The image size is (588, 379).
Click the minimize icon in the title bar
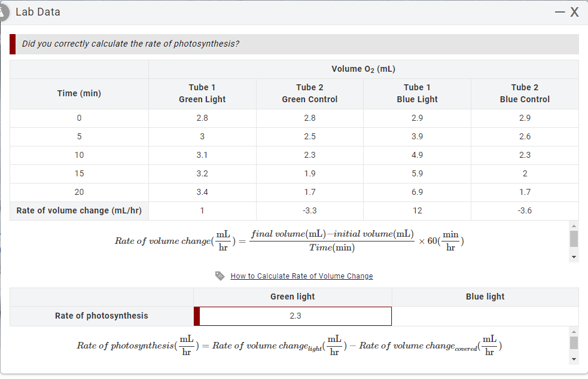(x=559, y=11)
